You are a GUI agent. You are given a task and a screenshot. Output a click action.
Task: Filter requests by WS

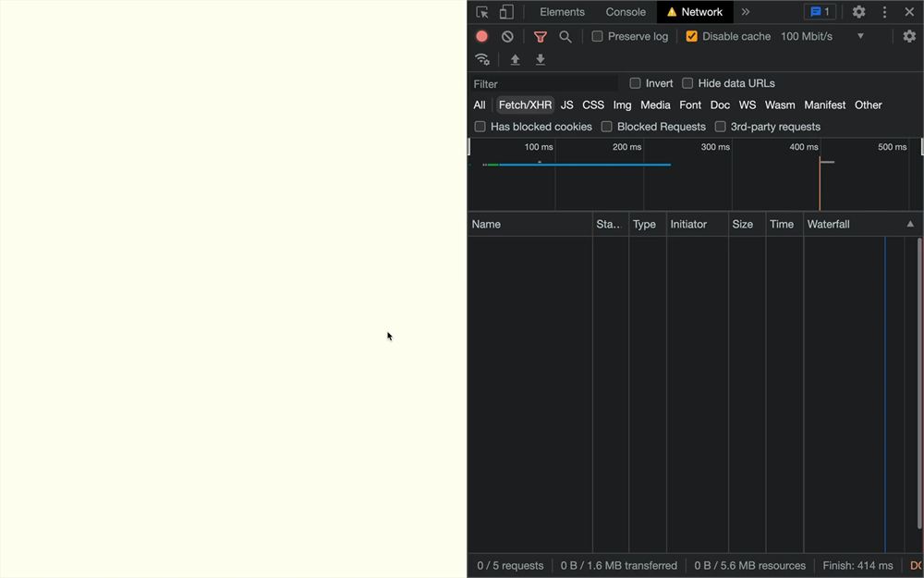pyautogui.click(x=748, y=105)
